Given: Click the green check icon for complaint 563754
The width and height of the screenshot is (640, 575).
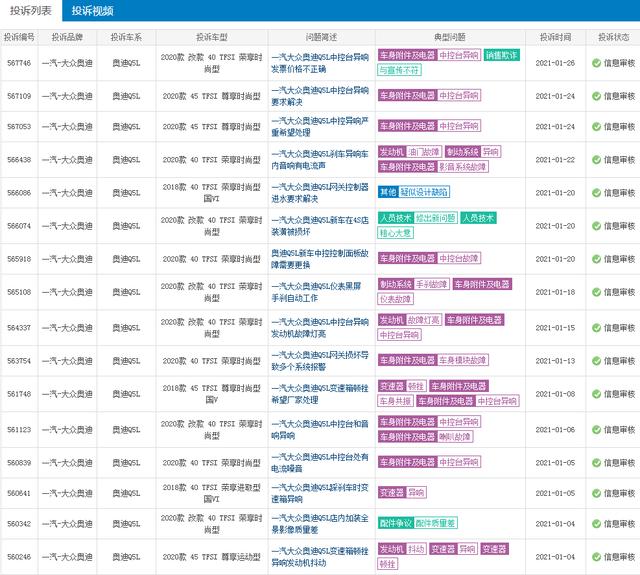Looking at the screenshot, I should 596,361.
